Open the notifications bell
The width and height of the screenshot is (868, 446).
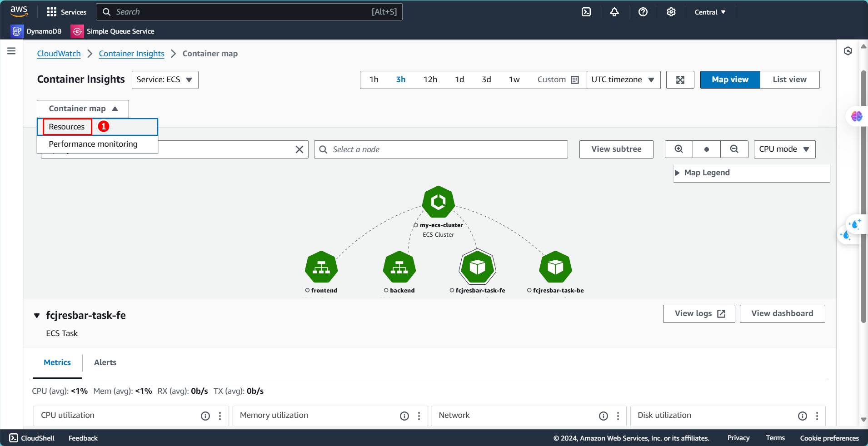coord(614,12)
